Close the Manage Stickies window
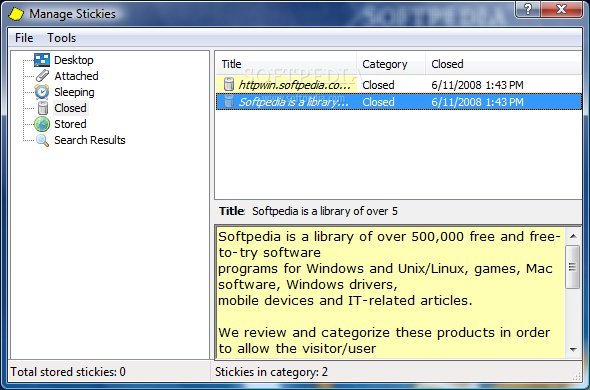 coord(562,9)
